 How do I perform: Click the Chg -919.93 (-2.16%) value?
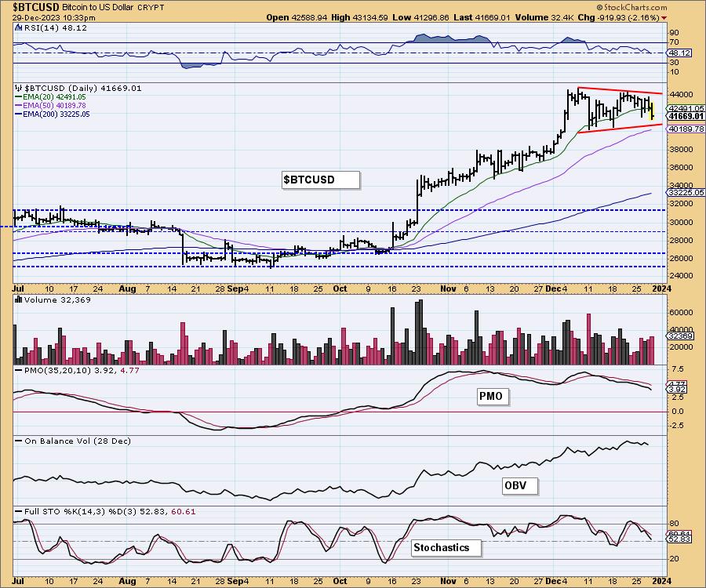tap(619, 17)
